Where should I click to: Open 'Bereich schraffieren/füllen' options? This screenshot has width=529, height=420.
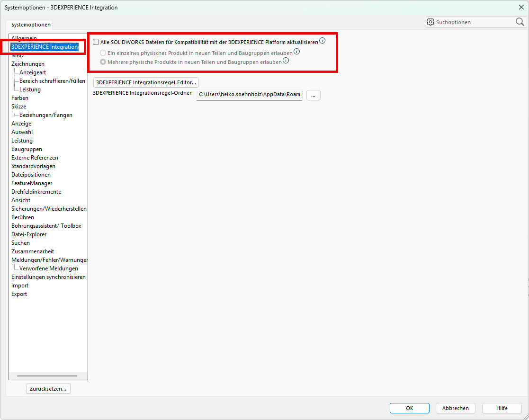click(x=52, y=81)
